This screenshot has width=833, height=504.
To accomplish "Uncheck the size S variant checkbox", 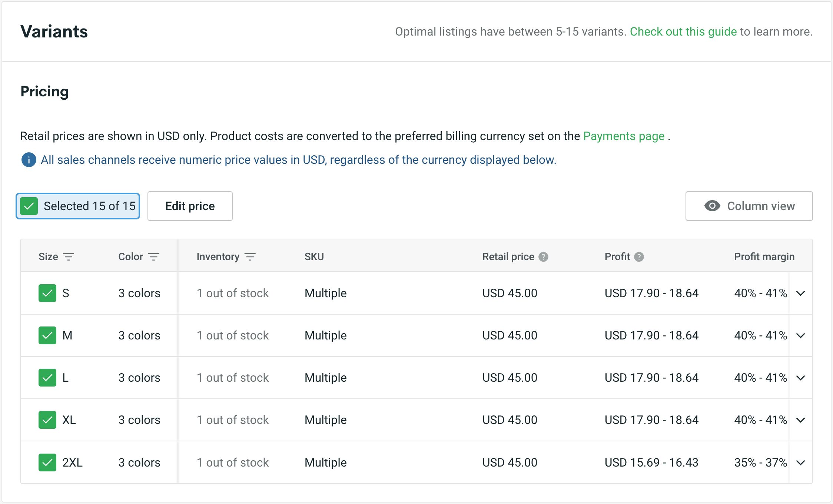I will pyautogui.click(x=47, y=293).
